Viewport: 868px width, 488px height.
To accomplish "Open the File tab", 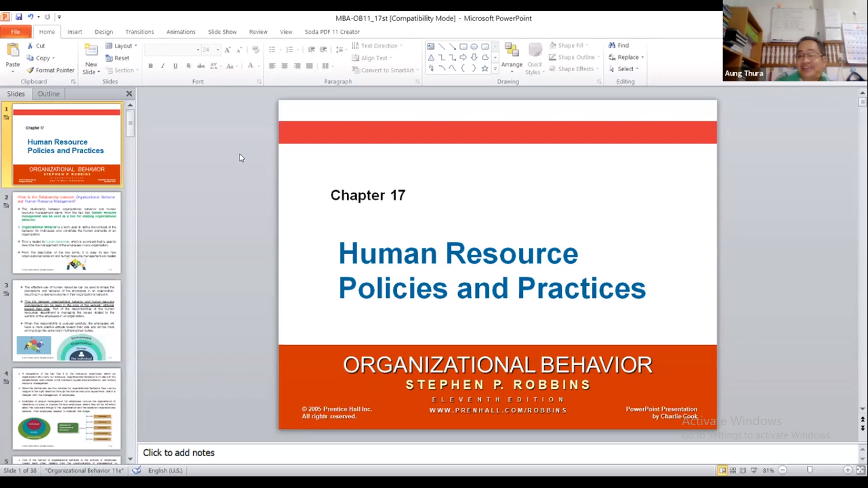I will 15,32.
